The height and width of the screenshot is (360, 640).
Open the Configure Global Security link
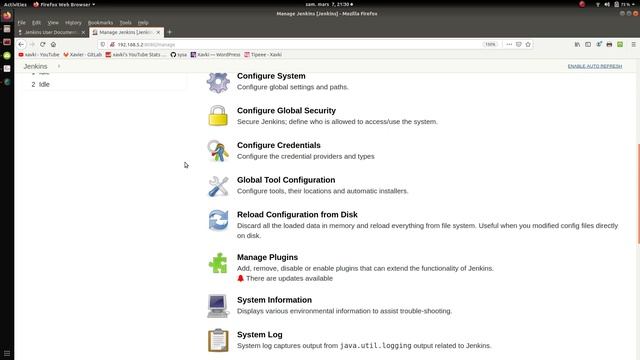[x=286, y=111]
